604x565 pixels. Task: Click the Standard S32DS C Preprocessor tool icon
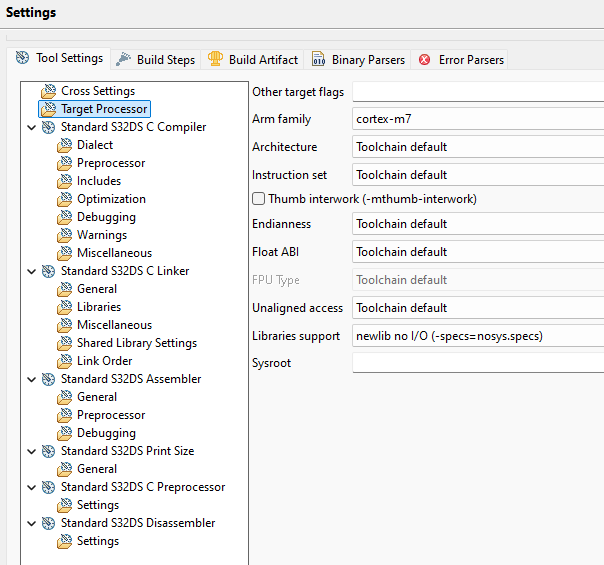point(49,487)
